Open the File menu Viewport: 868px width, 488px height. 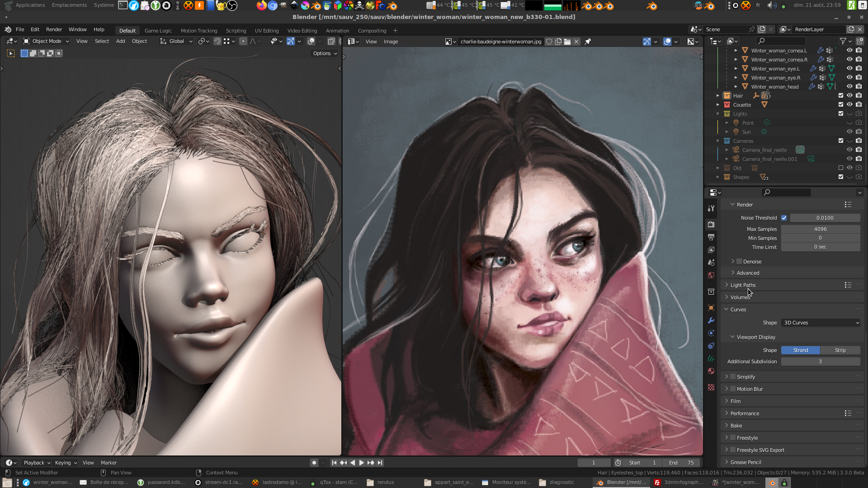coord(20,29)
